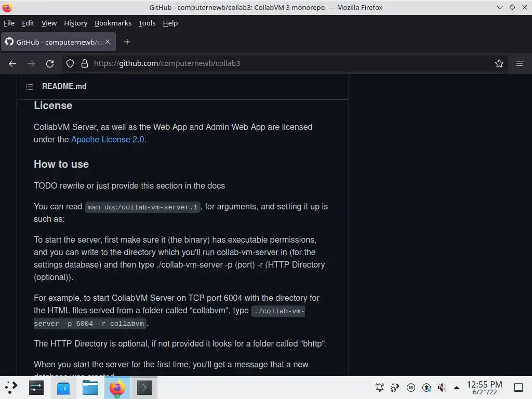532x399 pixels.
Task: Switch to Firefox in the taskbar
Action: 117,388
